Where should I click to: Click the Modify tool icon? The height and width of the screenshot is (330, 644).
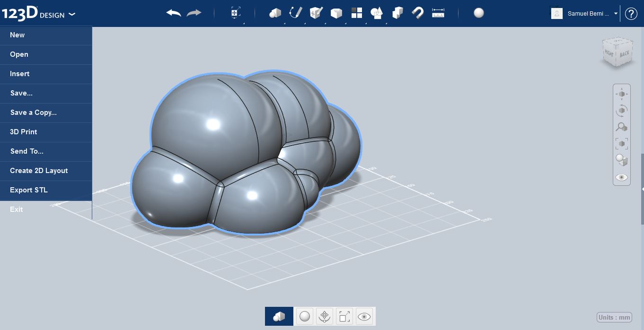tap(336, 13)
